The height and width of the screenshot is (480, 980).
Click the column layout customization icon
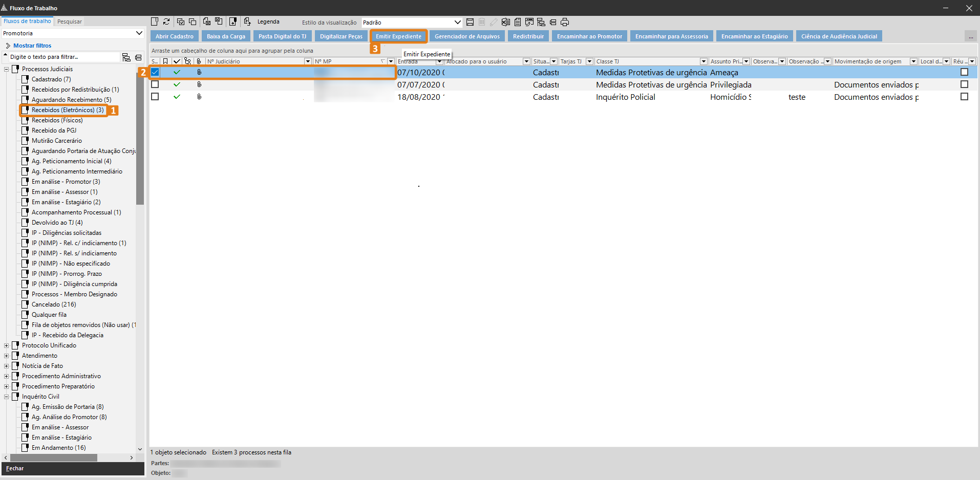pos(529,22)
